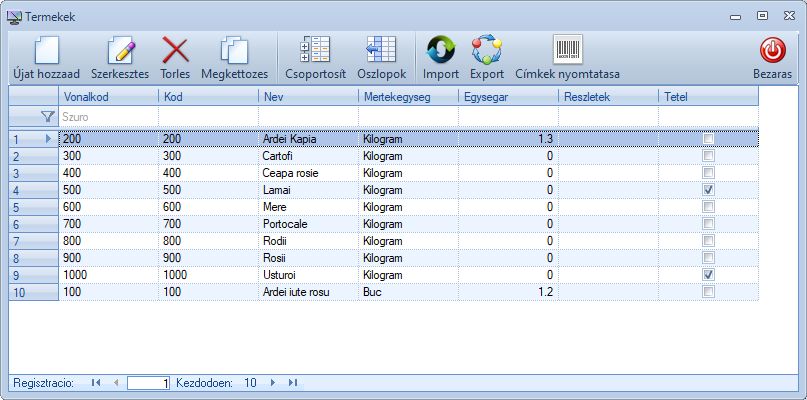
Task: Click the Kilogram cell in the Rosii row
Action: (408, 257)
